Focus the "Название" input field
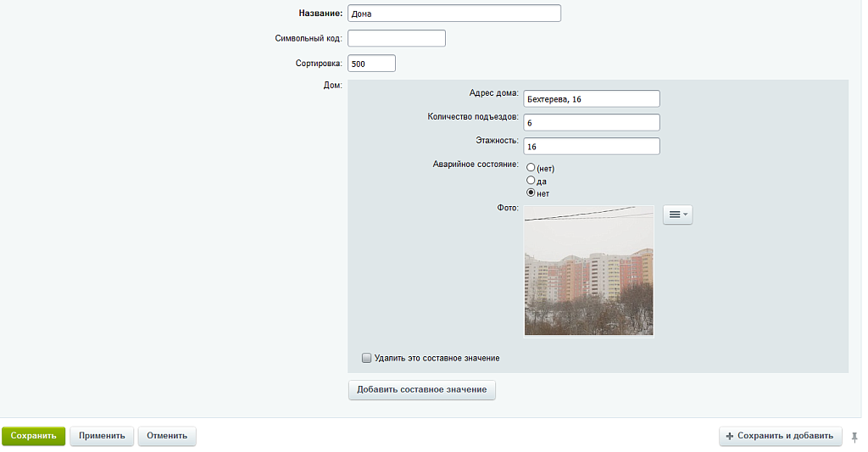868x452 pixels. click(x=454, y=14)
